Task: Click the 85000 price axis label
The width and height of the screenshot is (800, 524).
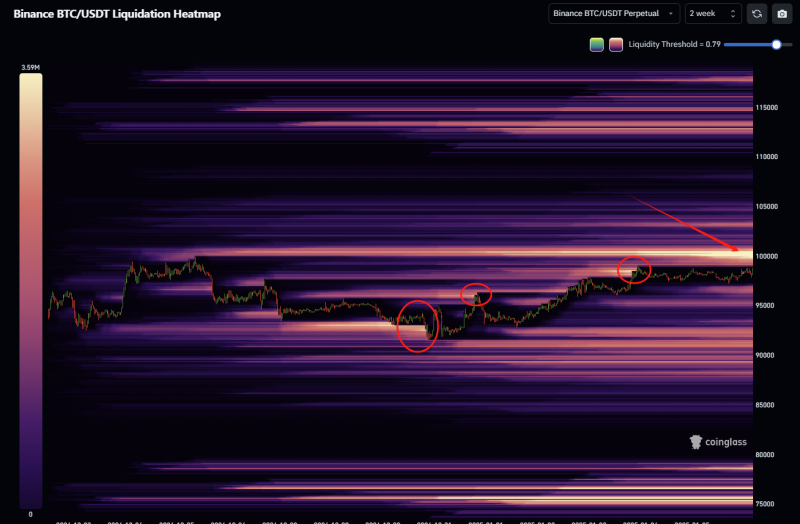Action: 764,405
